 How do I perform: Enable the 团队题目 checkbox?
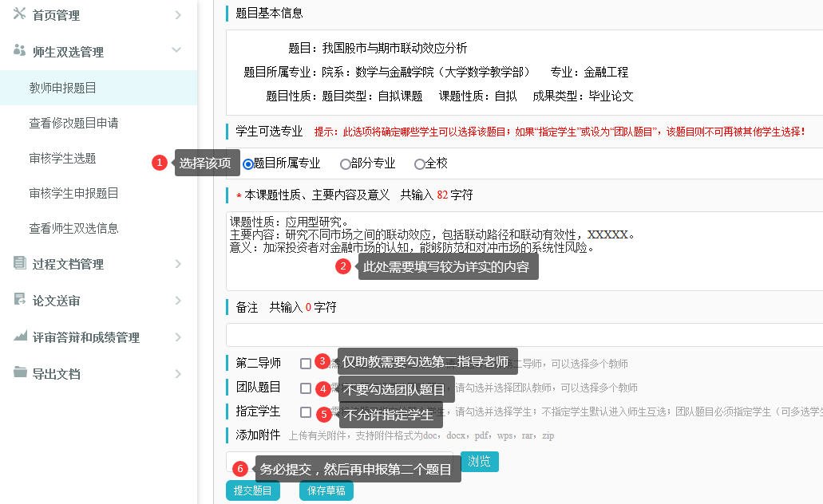[x=306, y=388]
